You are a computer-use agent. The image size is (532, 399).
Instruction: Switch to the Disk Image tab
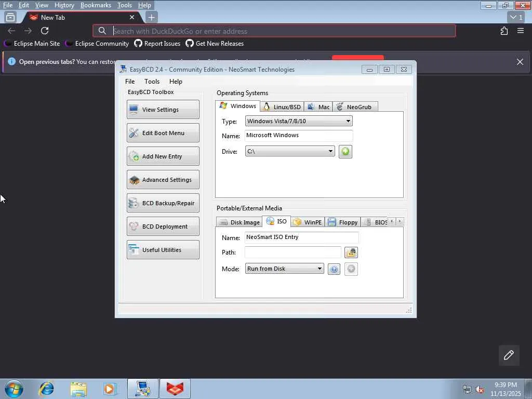coord(239,222)
